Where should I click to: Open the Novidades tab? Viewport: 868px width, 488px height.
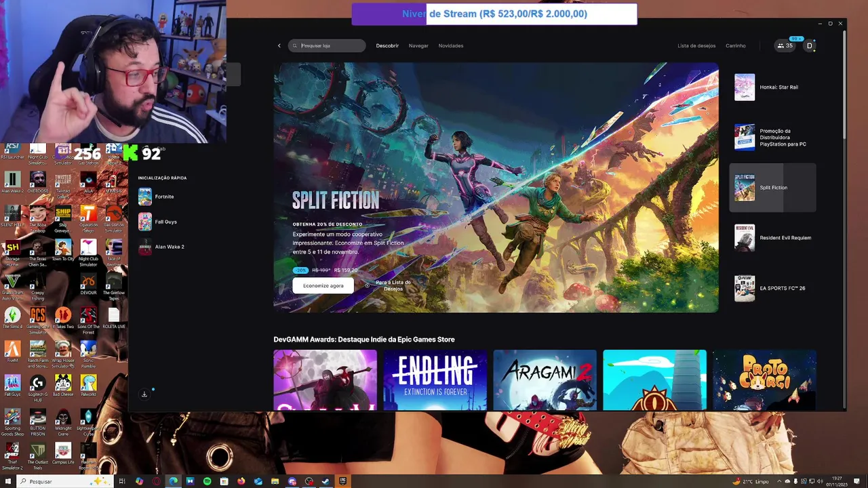[451, 45]
